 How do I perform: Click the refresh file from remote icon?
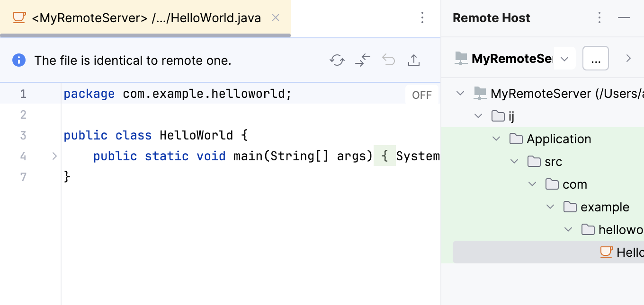pos(337,60)
